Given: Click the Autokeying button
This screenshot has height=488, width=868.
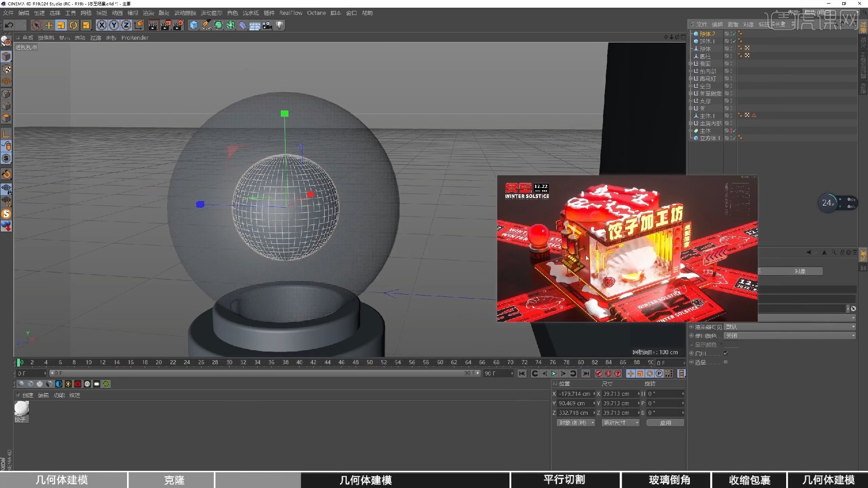Looking at the screenshot, I should (x=608, y=374).
